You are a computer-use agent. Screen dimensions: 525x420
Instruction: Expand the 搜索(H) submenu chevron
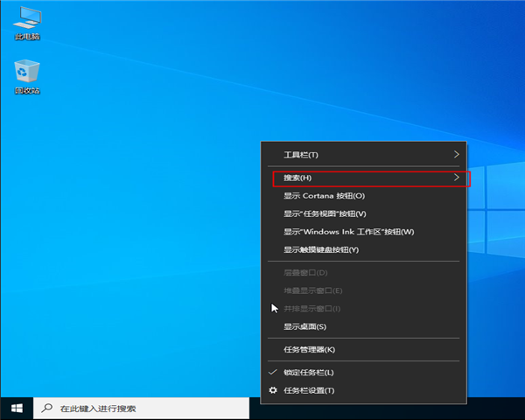click(456, 178)
